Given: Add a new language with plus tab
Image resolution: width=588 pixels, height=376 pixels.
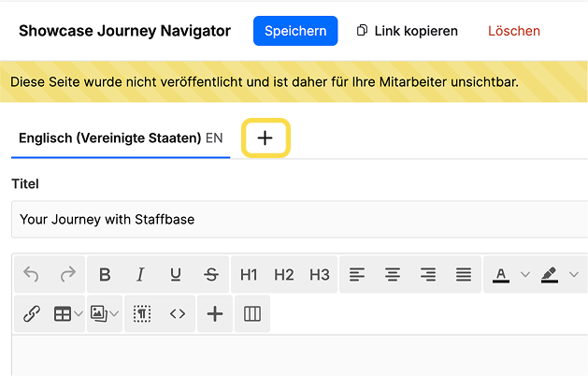Looking at the screenshot, I should click(265, 137).
